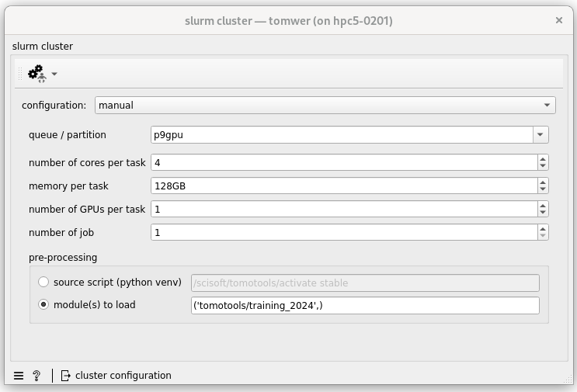This screenshot has width=577, height=392.
Task: Click the gears settings mode icon
Action: 37,74
